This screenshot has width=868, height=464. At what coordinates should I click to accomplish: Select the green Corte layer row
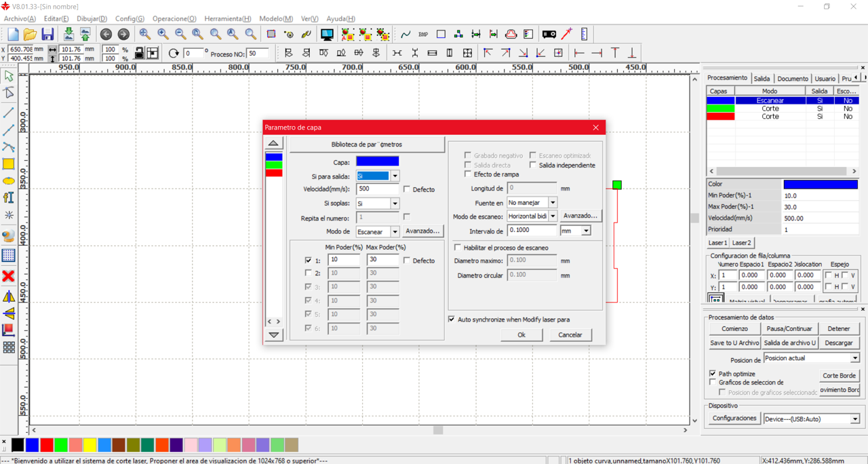[783, 109]
